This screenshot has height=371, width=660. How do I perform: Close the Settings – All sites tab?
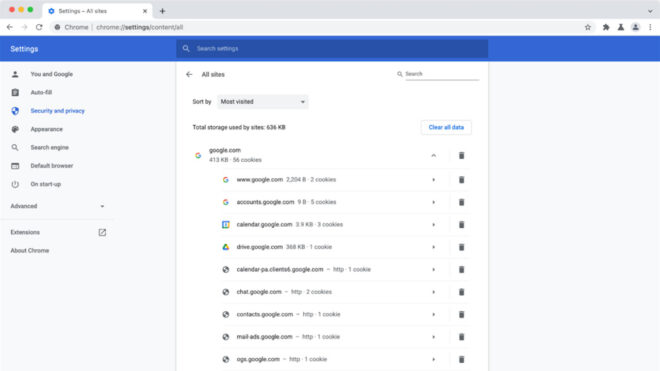145,11
